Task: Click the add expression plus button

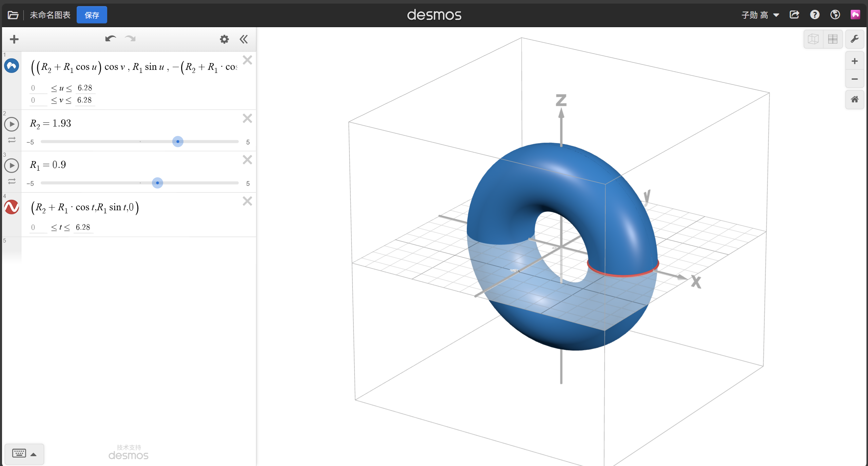Action: 14,39
